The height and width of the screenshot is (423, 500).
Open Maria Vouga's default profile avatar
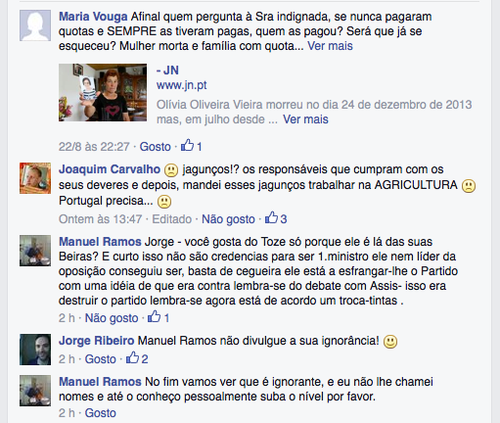(x=35, y=26)
